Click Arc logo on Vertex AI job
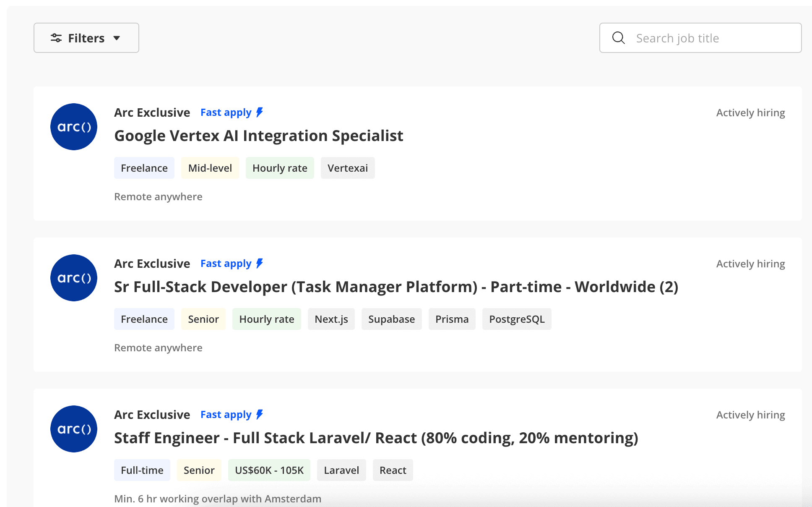The width and height of the screenshot is (812, 507). [x=74, y=127]
